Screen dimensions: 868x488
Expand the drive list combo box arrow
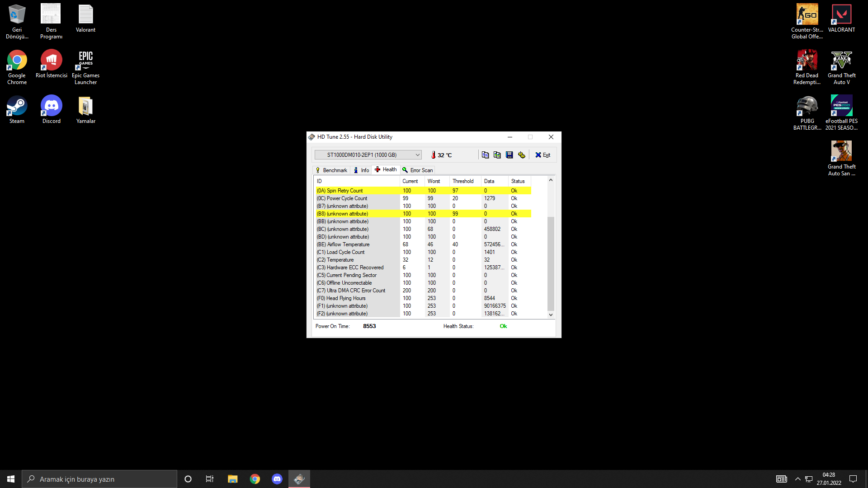click(417, 155)
